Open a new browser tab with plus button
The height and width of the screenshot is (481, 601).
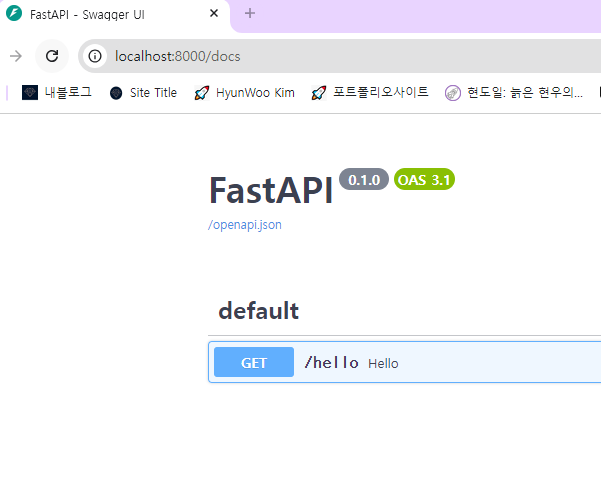(250, 13)
